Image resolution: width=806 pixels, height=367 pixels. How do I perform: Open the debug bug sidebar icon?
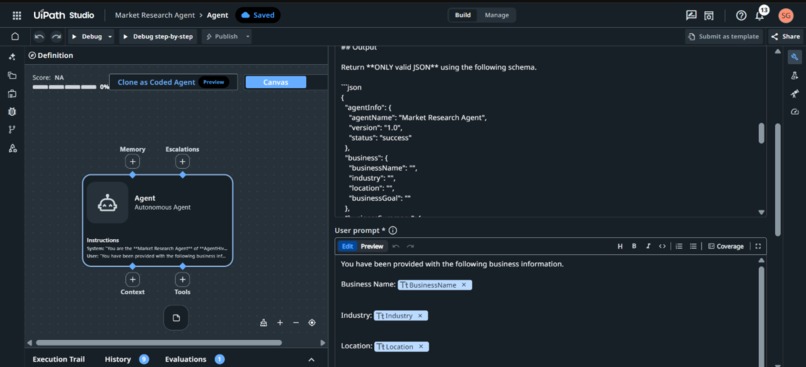tap(12, 112)
